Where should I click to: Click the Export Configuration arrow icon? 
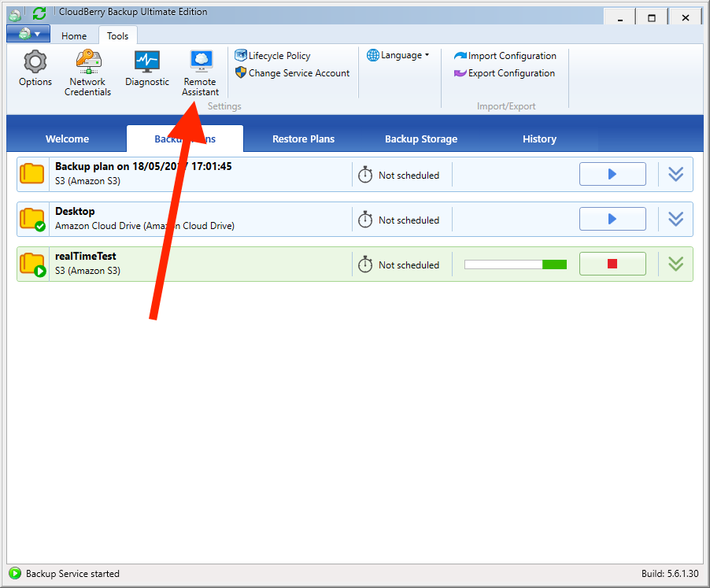460,73
